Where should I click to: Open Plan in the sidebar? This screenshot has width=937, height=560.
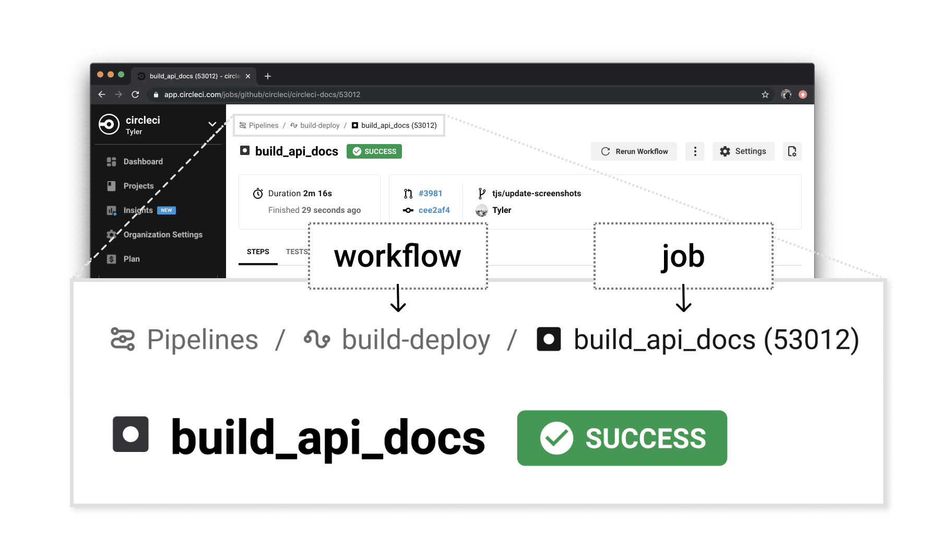tap(132, 259)
